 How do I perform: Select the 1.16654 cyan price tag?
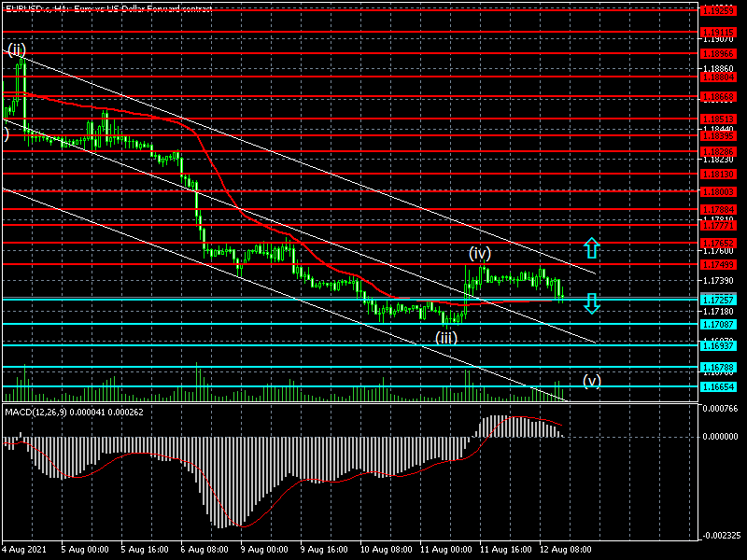718,386
